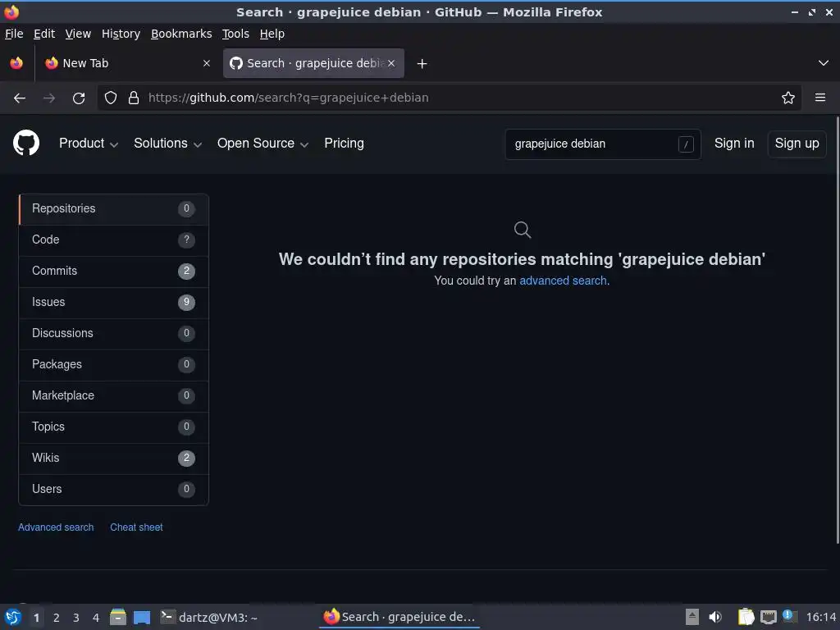Click Sign in
The height and width of the screenshot is (630, 840).
click(734, 143)
